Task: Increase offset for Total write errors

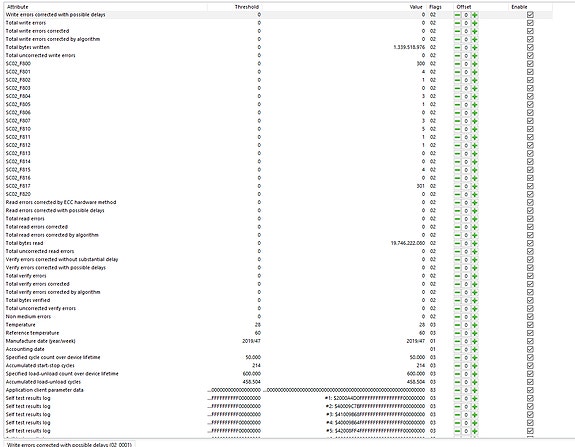Action: 475,23
